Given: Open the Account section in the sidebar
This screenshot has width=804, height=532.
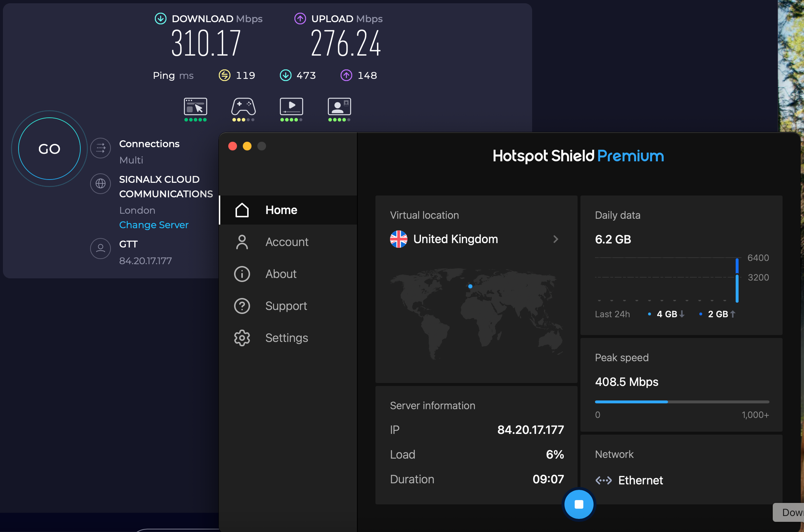Looking at the screenshot, I should pos(288,242).
